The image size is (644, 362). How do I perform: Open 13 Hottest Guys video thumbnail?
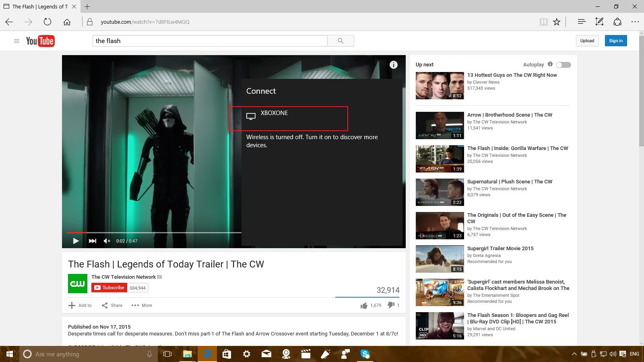tap(440, 86)
